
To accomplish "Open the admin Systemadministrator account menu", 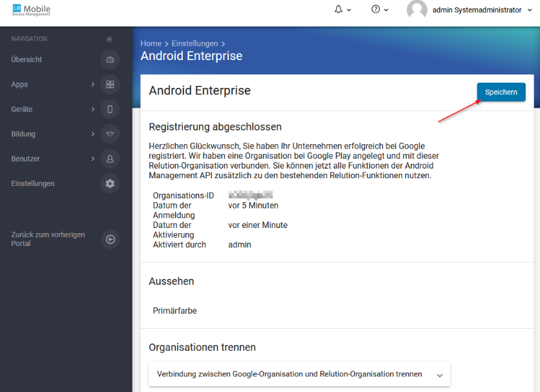I will 477,10.
